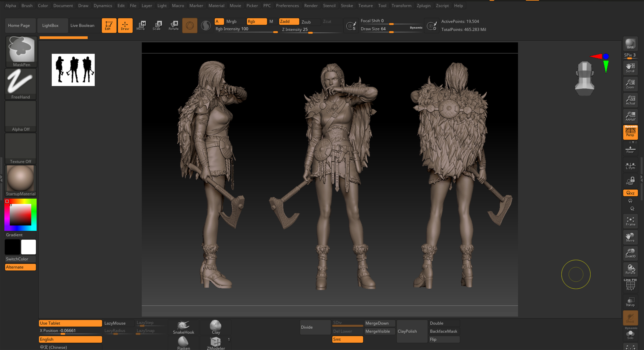Image resolution: width=644 pixels, height=350 pixels.
Task: Click the Rgb Intensity slider
Action: pyautogui.click(x=247, y=29)
